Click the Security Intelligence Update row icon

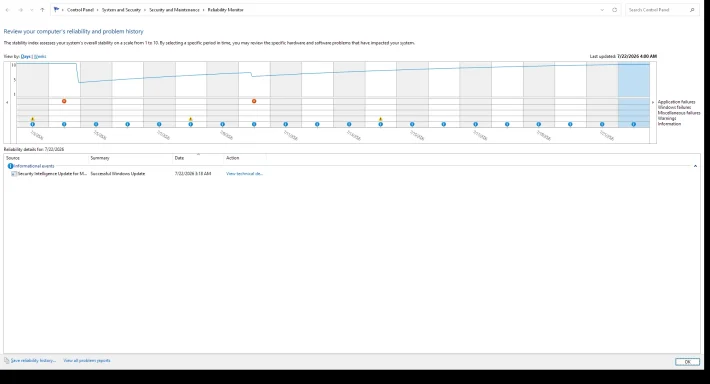click(x=14, y=174)
